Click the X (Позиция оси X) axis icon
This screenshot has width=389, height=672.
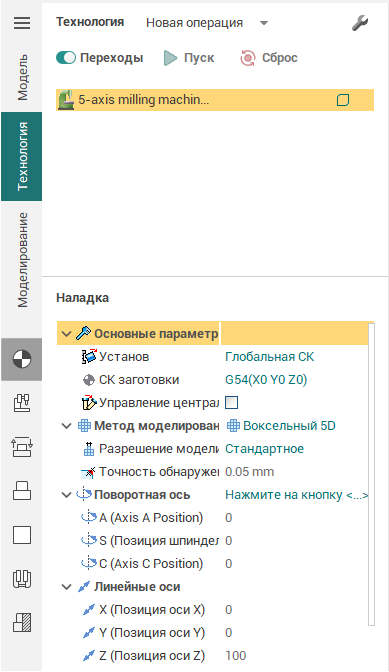pyautogui.click(x=89, y=610)
